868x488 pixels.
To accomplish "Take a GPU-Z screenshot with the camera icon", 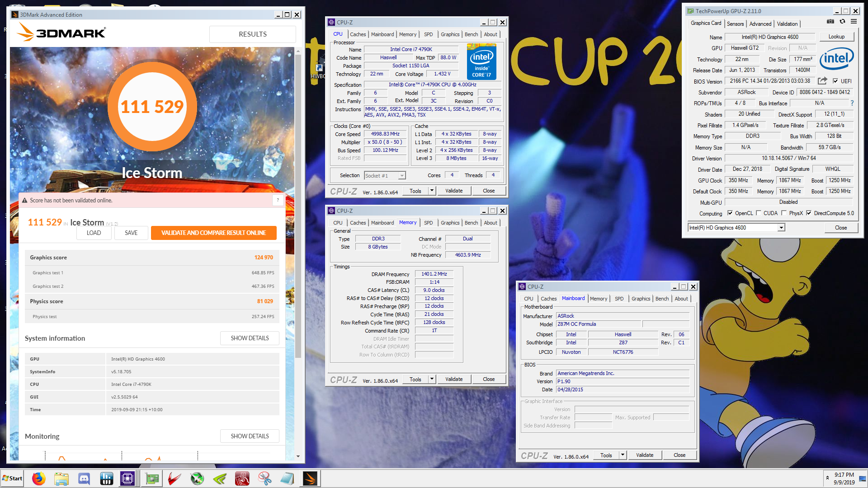I will click(x=830, y=22).
